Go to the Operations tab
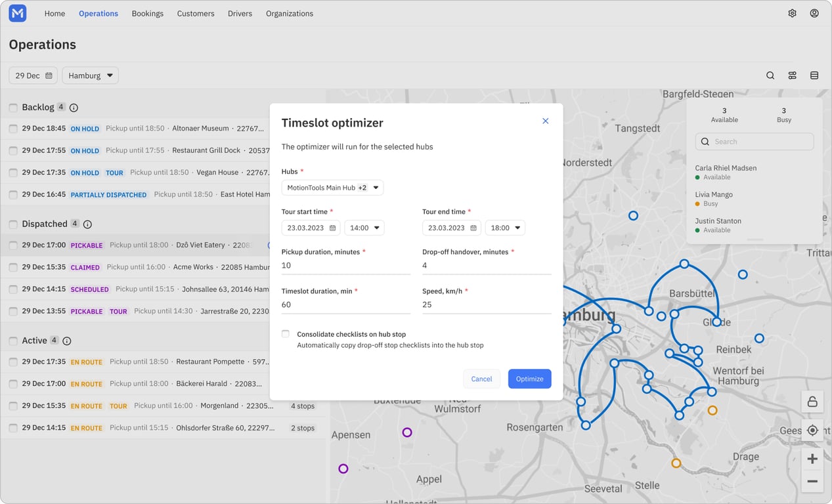832x504 pixels. [99, 13]
